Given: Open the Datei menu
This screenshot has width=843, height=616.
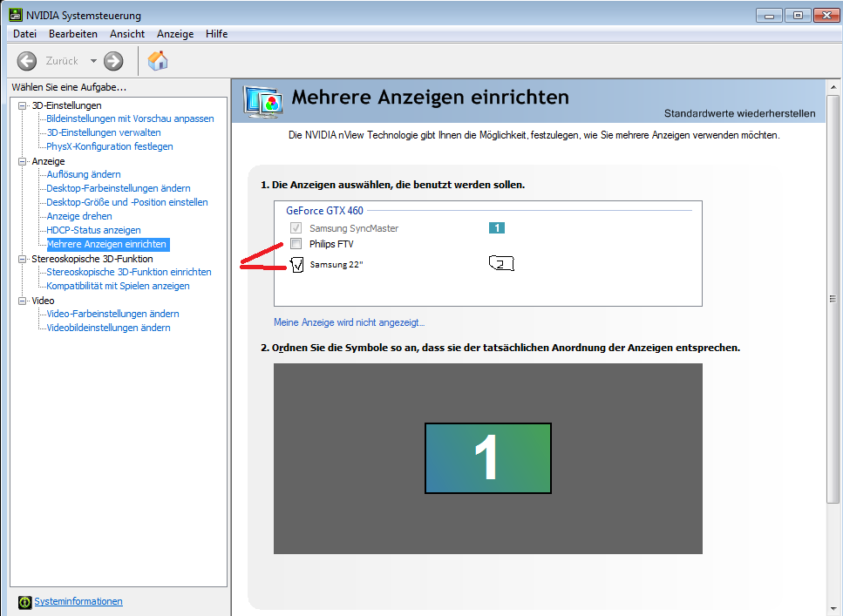Looking at the screenshot, I should [24, 34].
